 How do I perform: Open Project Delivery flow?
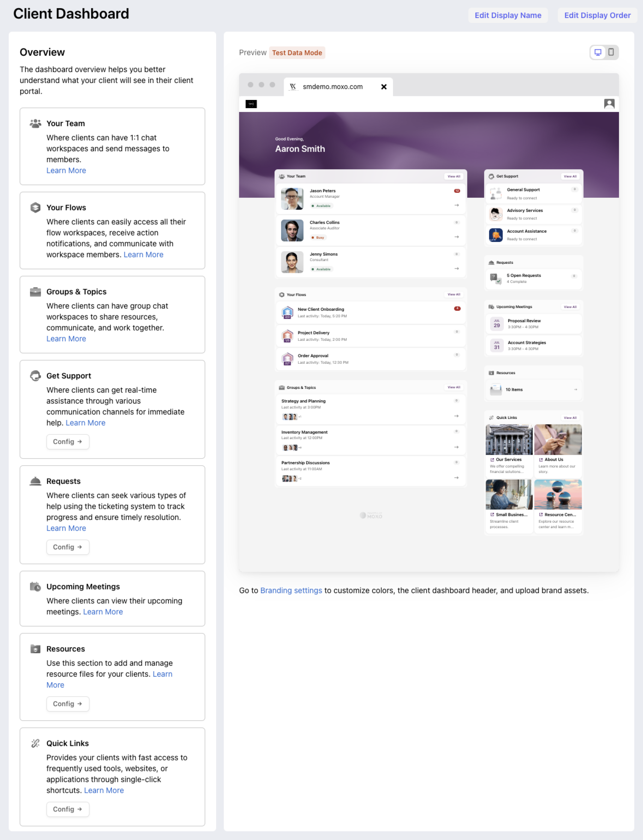coord(371,336)
